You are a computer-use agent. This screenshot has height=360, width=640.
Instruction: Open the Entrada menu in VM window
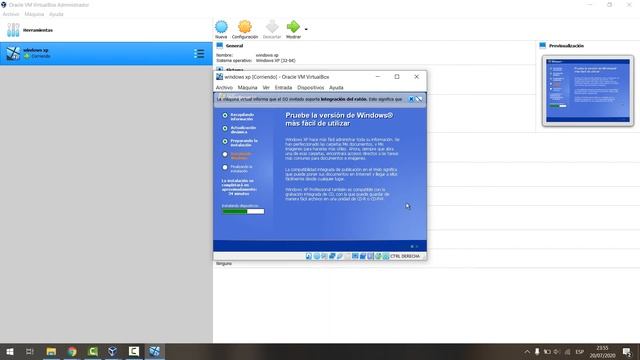click(283, 87)
